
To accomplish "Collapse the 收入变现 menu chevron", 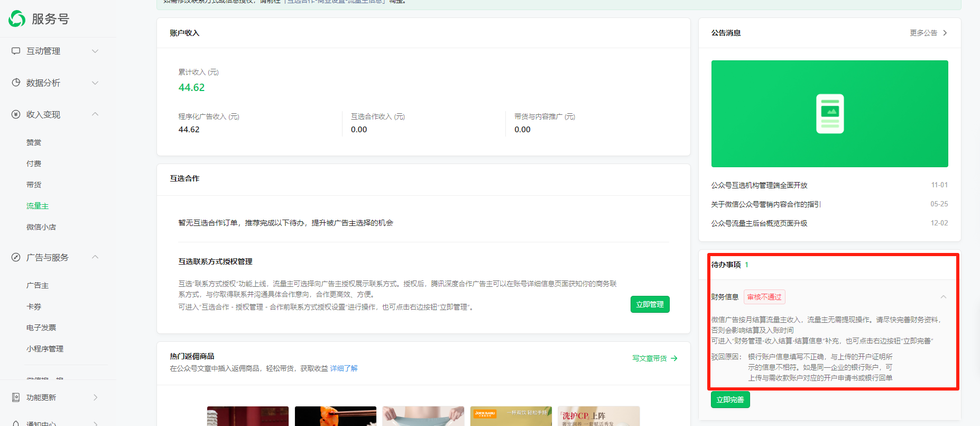I will 95,114.
